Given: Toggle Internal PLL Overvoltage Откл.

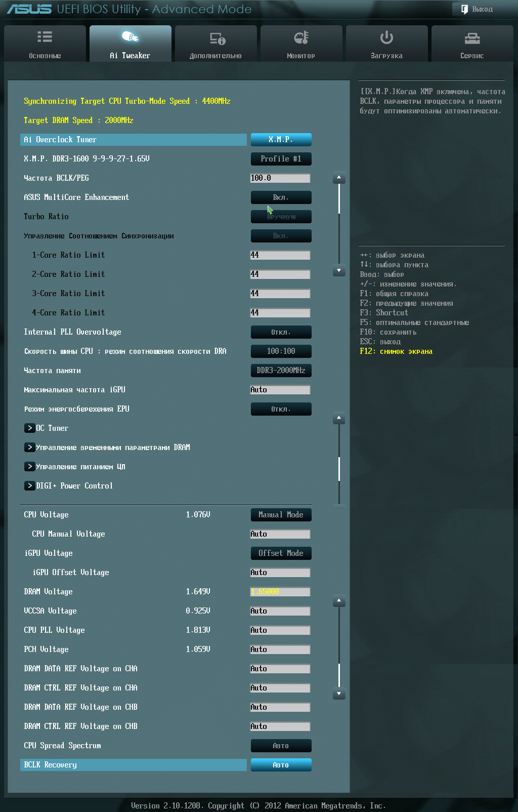Looking at the screenshot, I should [x=281, y=332].
